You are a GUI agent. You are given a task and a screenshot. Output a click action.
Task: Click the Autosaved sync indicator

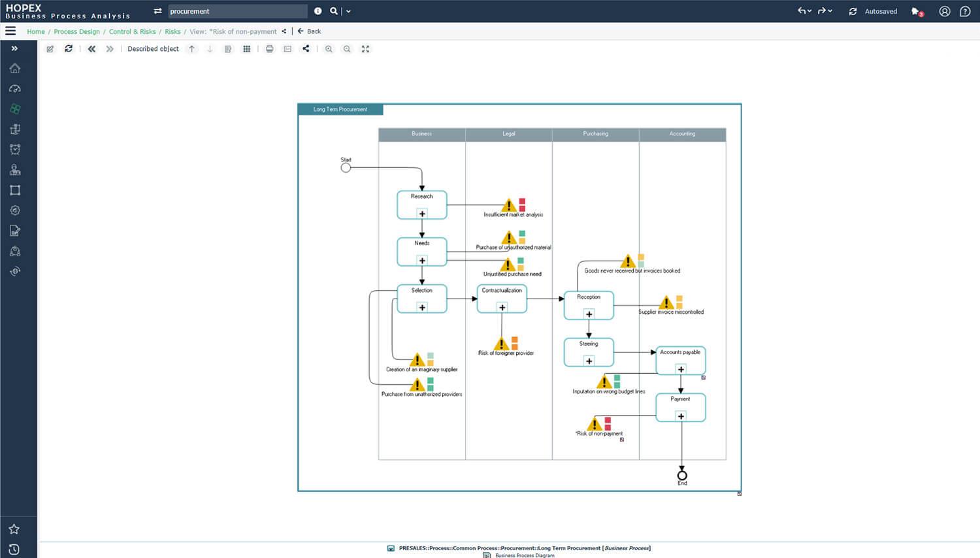pos(873,11)
